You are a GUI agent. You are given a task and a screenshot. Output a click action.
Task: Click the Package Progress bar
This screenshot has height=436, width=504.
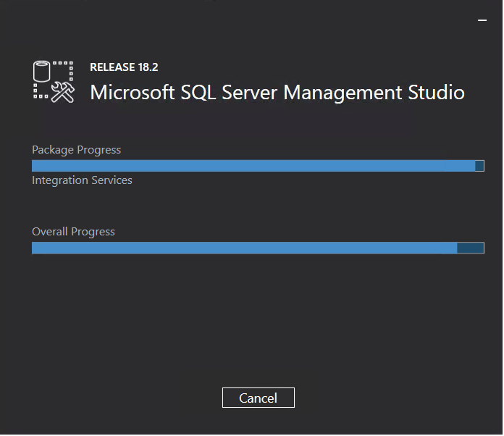coord(259,167)
